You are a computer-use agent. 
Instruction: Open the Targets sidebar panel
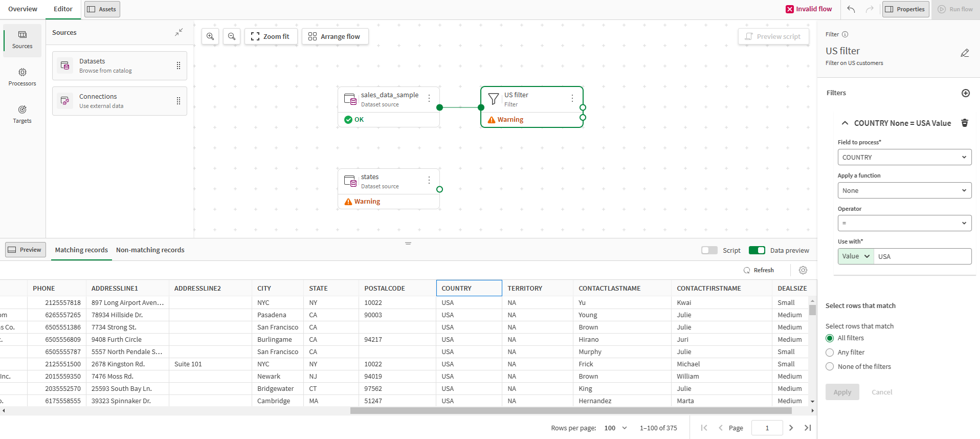(x=23, y=114)
